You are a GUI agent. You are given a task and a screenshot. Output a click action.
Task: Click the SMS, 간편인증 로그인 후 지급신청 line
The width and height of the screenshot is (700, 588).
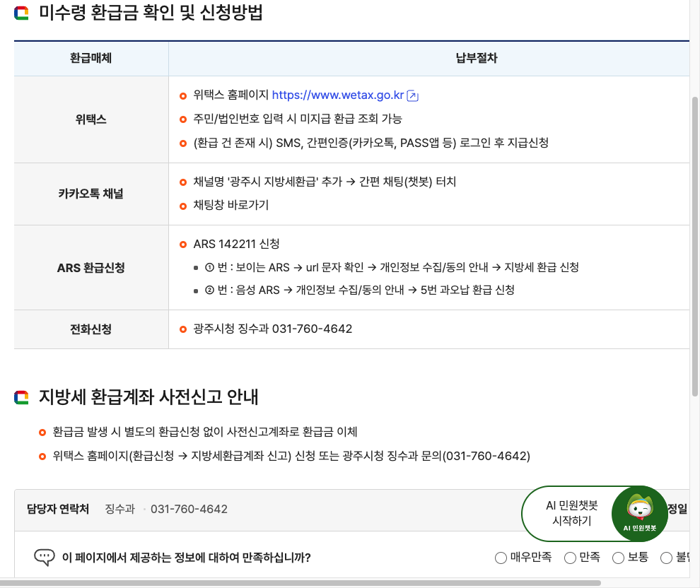pyautogui.click(x=371, y=143)
